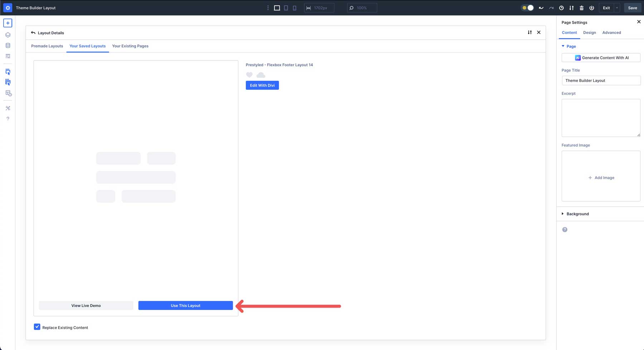644x350 pixels.
Task: Open builder settings with wrench icon
Action: coord(8,108)
